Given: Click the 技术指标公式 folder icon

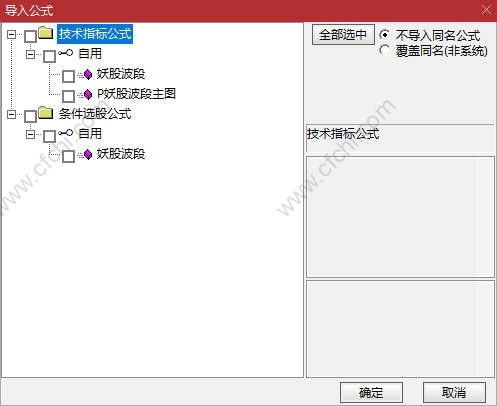Looking at the screenshot, I should (x=46, y=33).
